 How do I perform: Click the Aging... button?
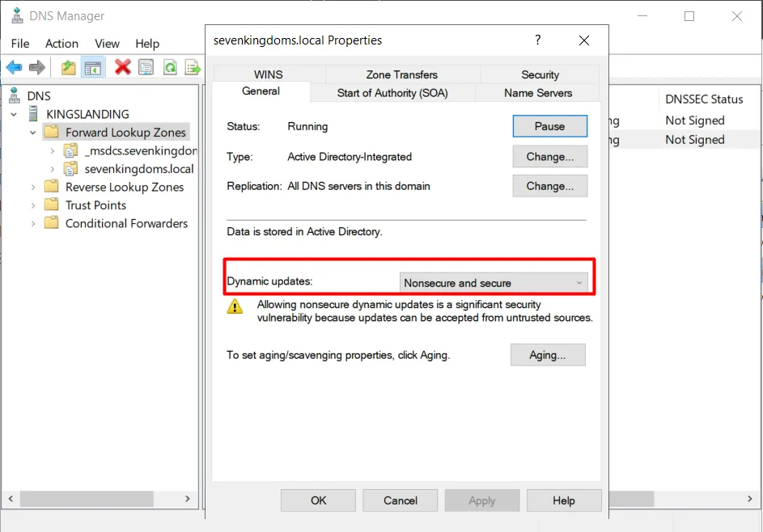547,355
